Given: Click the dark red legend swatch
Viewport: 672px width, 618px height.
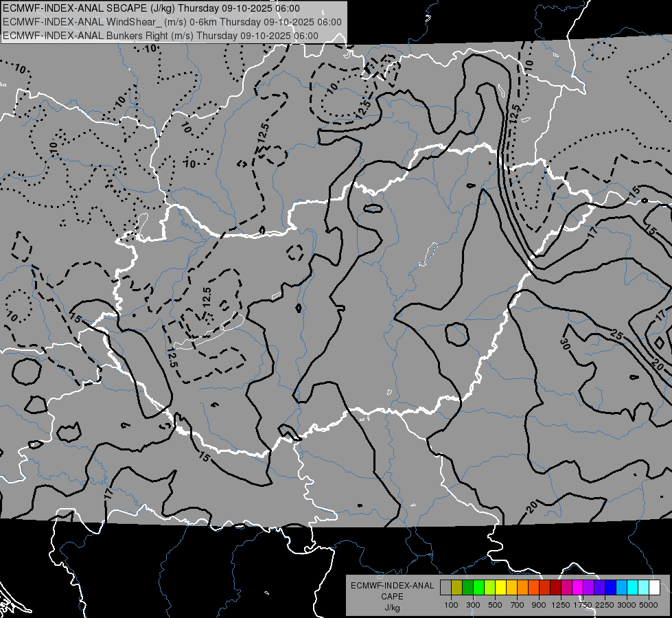Looking at the screenshot, I should click(x=555, y=588).
